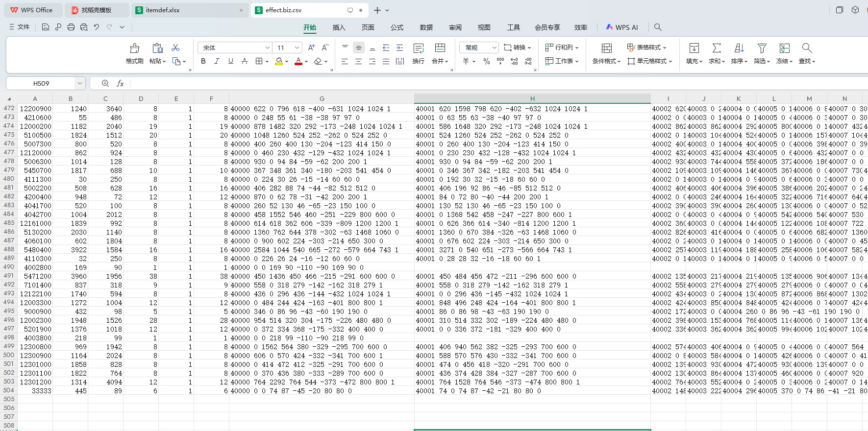Open the Formulas (公式) ribbon tab
Image resolution: width=868 pixels, height=431 pixels.
397,27
